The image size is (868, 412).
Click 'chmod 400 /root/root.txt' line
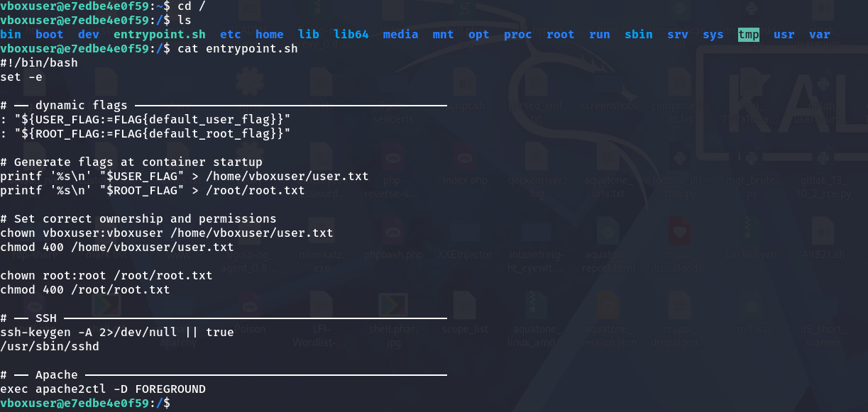[85, 289]
